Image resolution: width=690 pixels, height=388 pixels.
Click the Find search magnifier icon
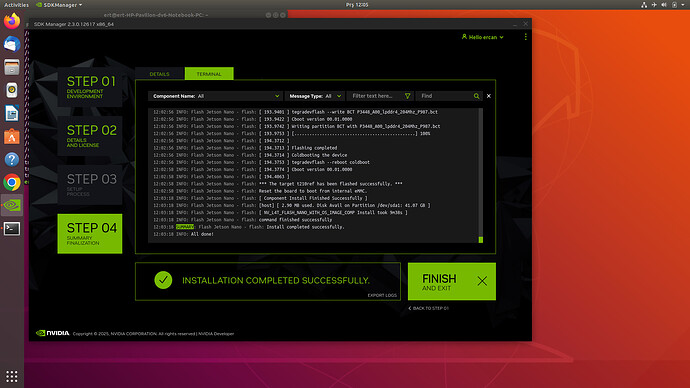point(476,96)
